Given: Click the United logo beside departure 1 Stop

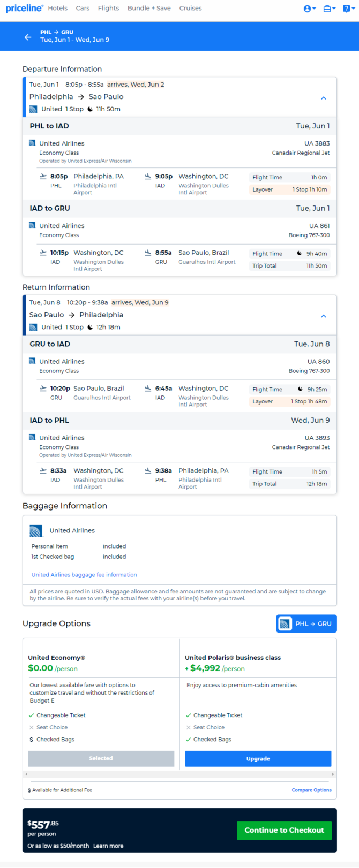Looking at the screenshot, I should pyautogui.click(x=33, y=109).
